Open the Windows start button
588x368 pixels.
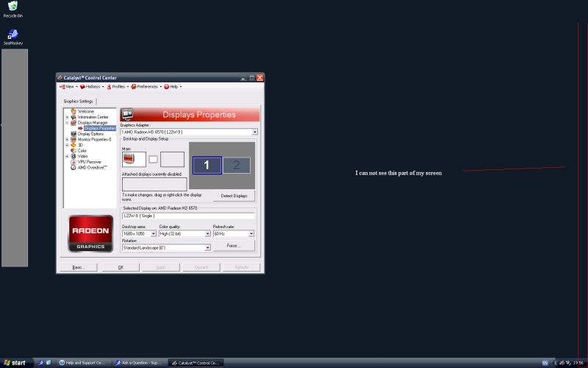click(x=16, y=363)
